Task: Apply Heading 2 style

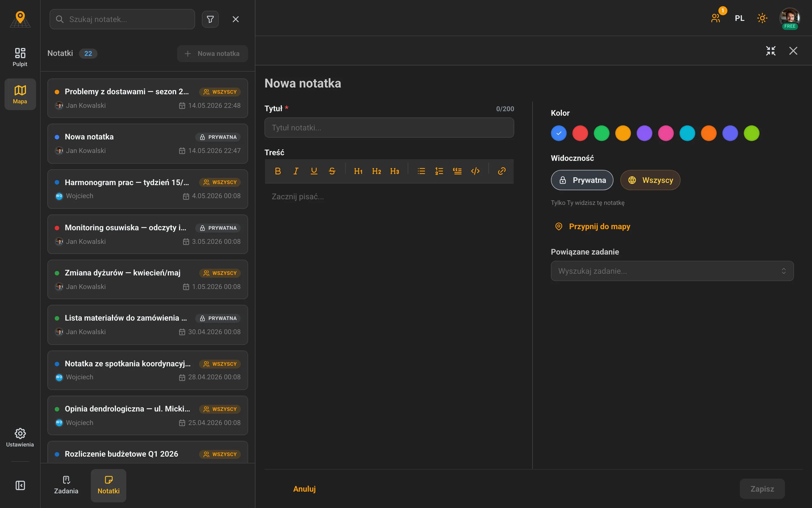Action: [x=376, y=171]
